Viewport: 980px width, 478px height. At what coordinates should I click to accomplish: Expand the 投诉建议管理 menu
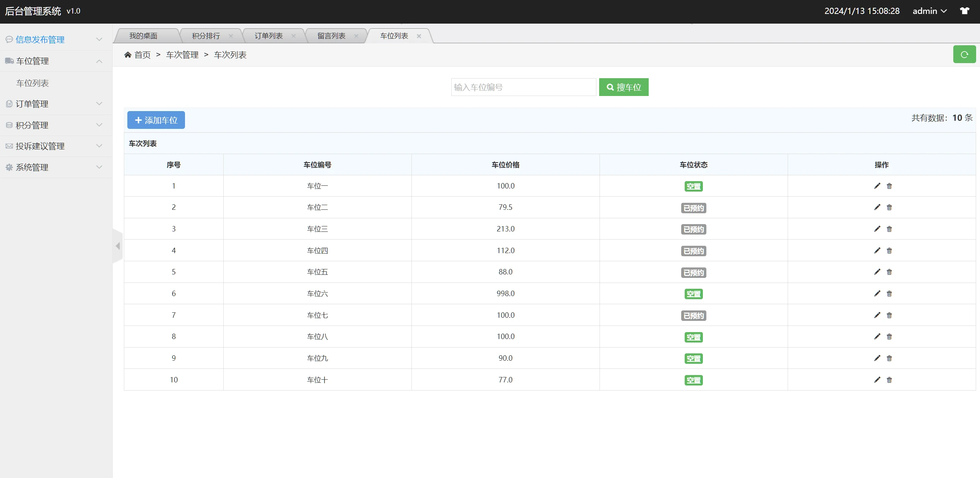[56, 146]
